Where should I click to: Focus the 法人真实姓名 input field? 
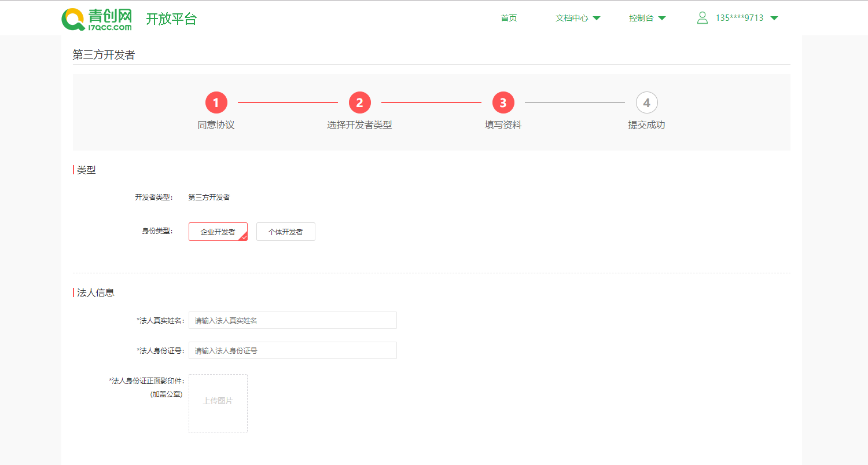293,320
